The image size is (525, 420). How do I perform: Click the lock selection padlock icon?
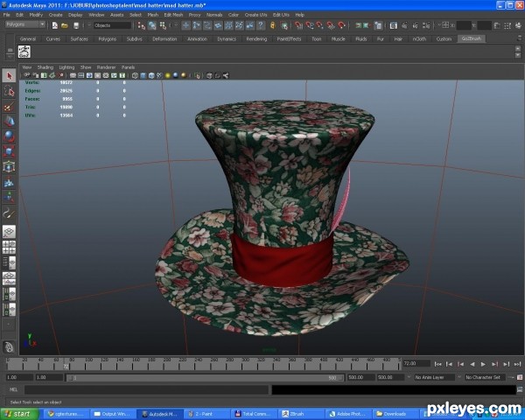[x=273, y=25]
